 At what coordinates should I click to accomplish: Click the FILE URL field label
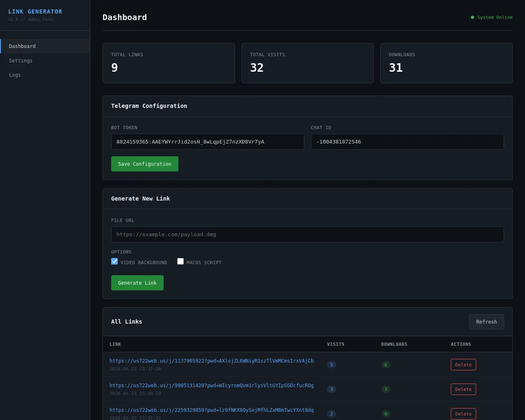123,220
